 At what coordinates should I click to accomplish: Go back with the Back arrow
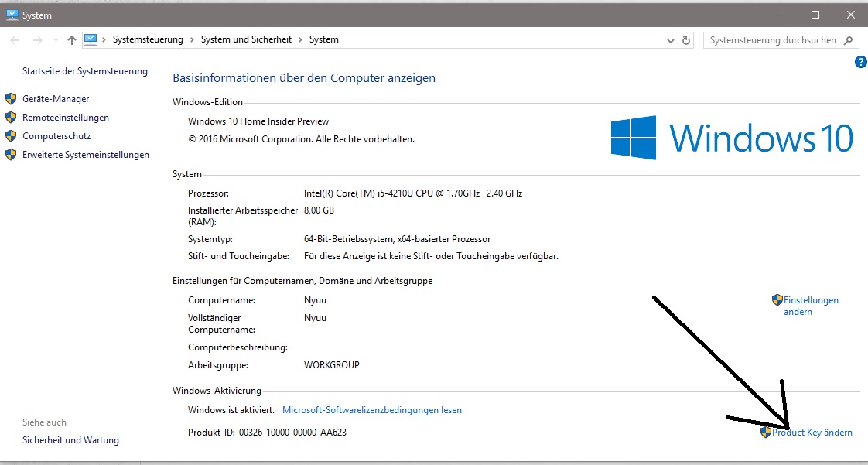[x=15, y=40]
